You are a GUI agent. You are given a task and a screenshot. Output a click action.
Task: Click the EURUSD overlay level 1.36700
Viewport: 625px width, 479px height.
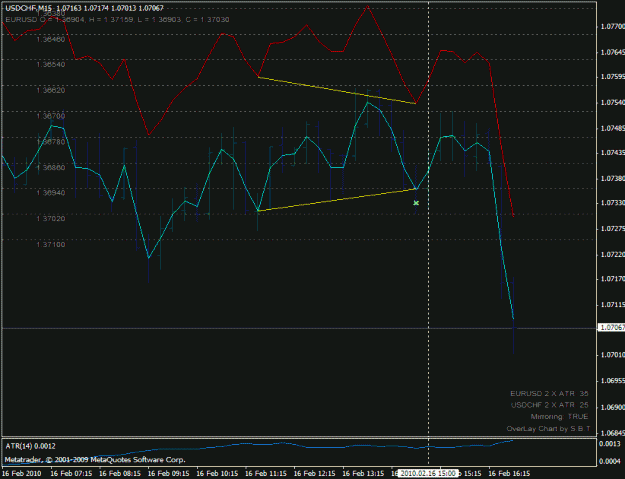point(51,116)
